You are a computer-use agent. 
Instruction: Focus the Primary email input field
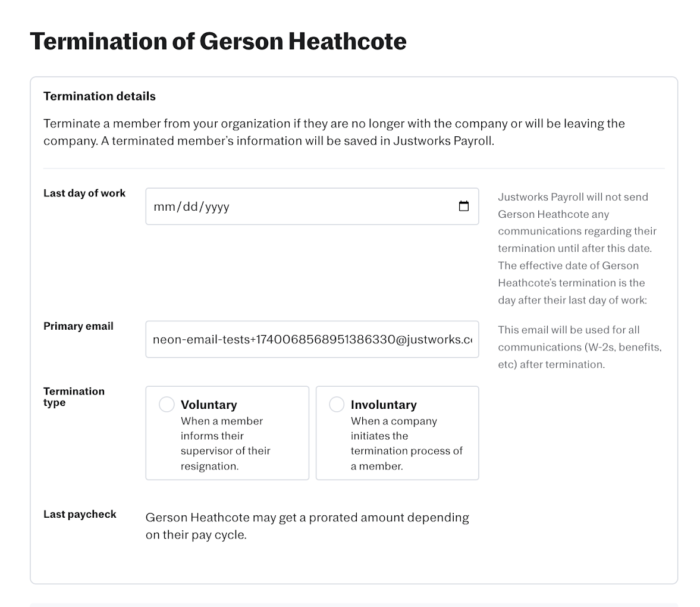[312, 340]
